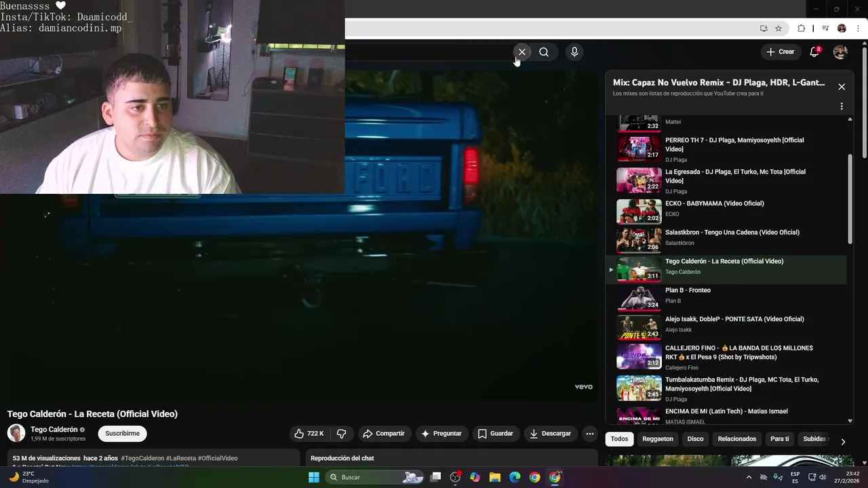Open Chrome profile avatar in toolbar
The width and height of the screenshot is (868, 488).
pos(842,28)
